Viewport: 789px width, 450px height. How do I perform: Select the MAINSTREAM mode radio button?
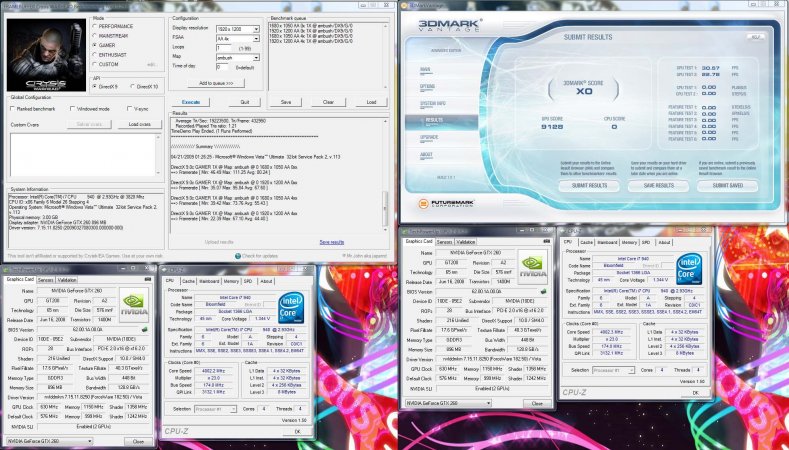tap(95, 36)
